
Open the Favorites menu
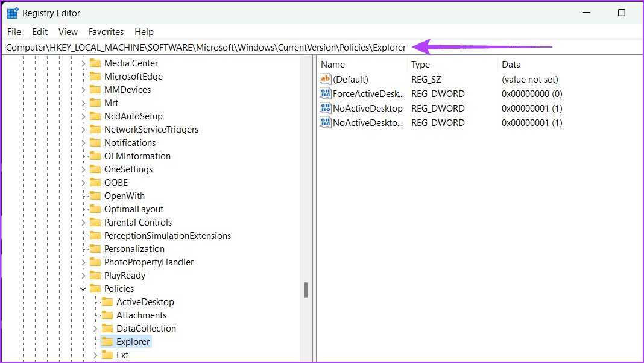click(106, 31)
